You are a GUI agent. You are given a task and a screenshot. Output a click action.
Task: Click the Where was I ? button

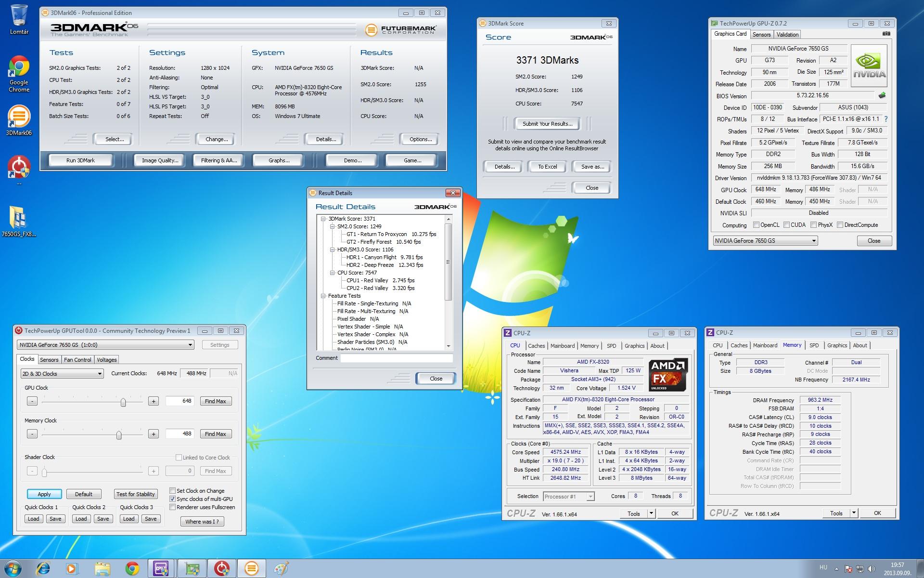202,522
